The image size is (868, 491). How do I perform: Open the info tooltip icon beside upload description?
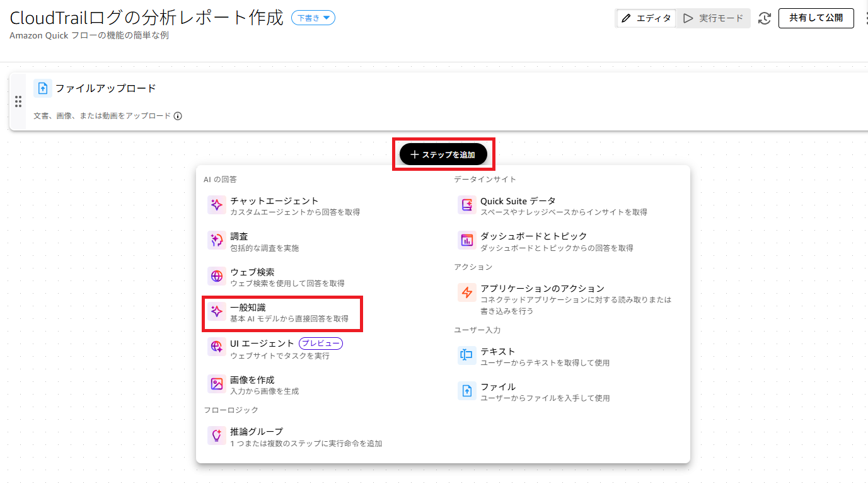tap(178, 116)
